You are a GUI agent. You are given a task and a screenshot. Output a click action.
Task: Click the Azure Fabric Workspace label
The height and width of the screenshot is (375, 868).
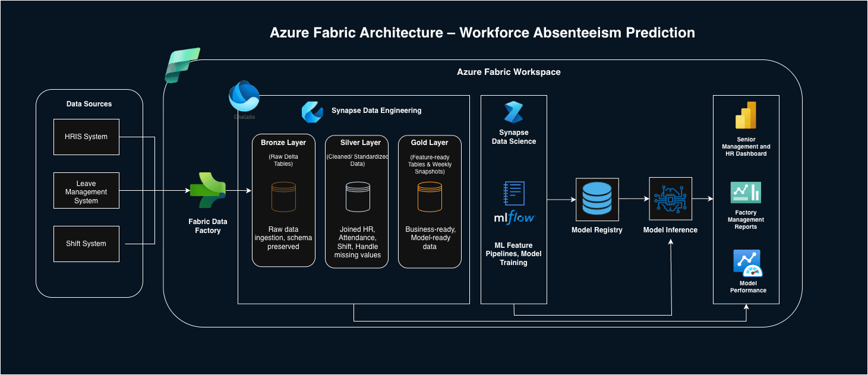click(509, 72)
